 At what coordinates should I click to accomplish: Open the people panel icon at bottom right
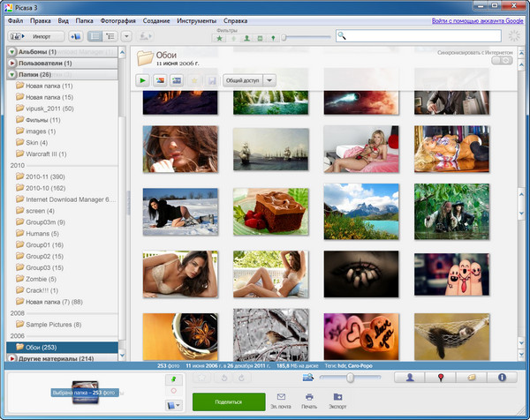click(x=411, y=378)
